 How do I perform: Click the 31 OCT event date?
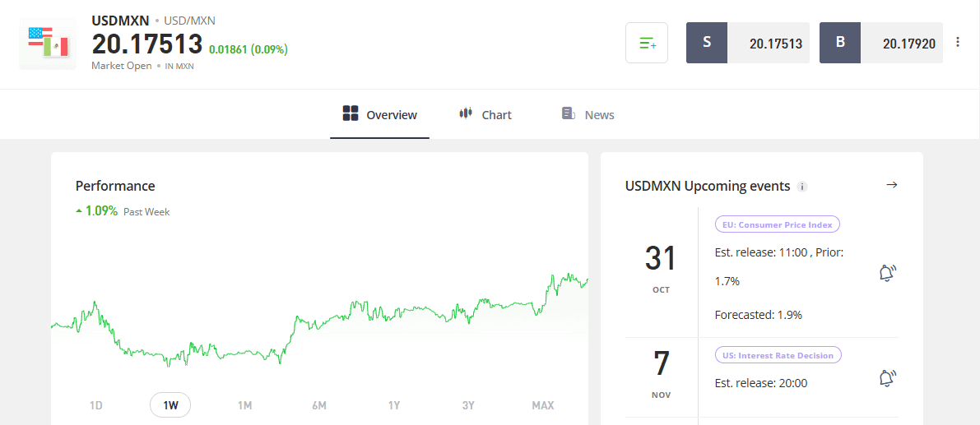(661, 267)
